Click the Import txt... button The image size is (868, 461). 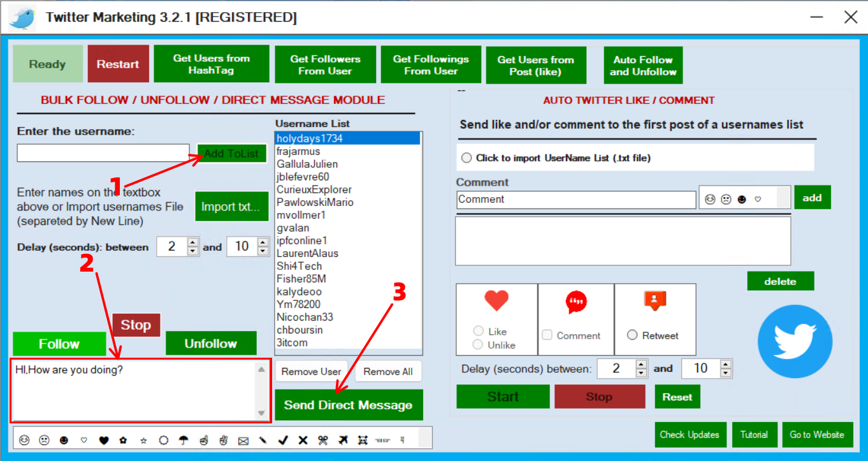click(231, 207)
